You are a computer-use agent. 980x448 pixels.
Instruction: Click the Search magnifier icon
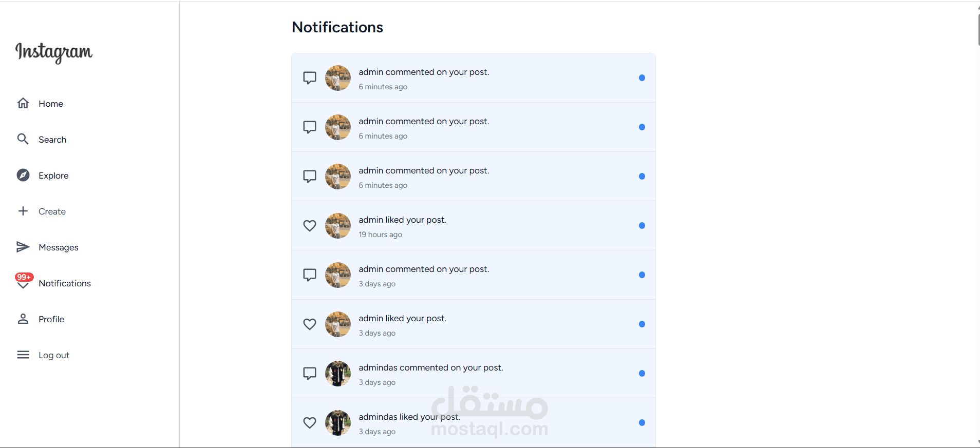[x=23, y=139]
